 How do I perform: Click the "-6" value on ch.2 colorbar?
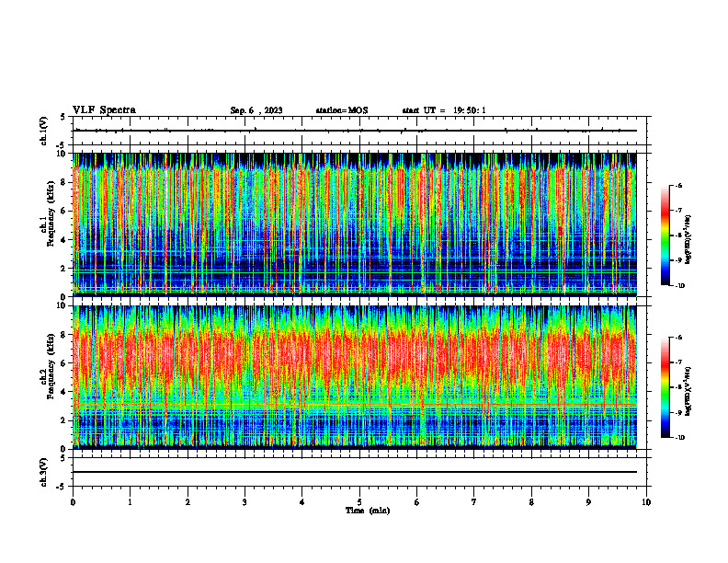(x=678, y=338)
